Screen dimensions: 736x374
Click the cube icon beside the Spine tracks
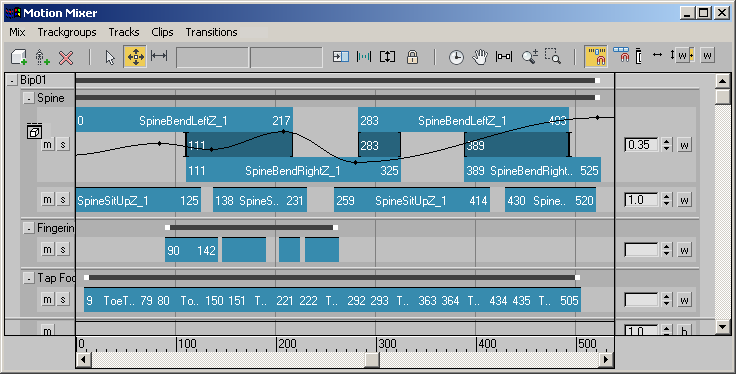click(34, 132)
